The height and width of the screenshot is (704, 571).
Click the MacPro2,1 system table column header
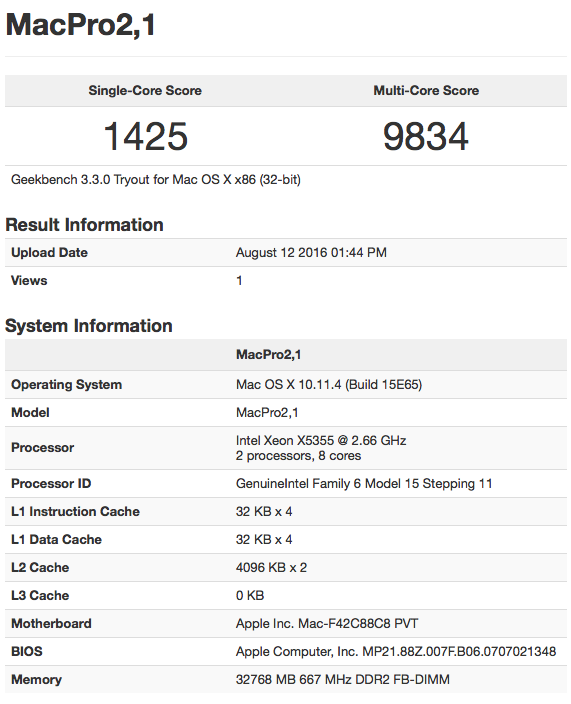(x=268, y=355)
